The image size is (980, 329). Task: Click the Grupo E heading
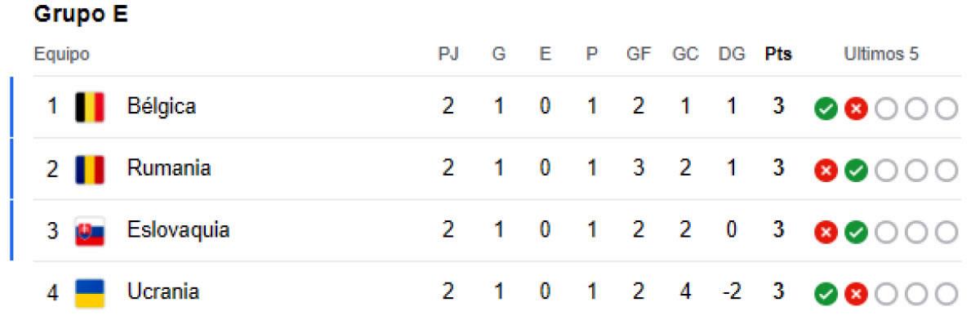click(x=81, y=15)
